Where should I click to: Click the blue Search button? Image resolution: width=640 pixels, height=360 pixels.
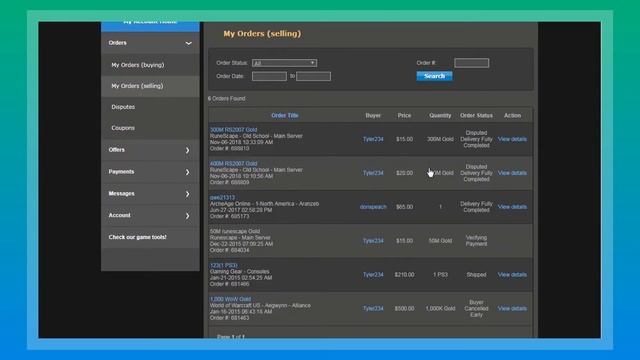click(x=434, y=76)
